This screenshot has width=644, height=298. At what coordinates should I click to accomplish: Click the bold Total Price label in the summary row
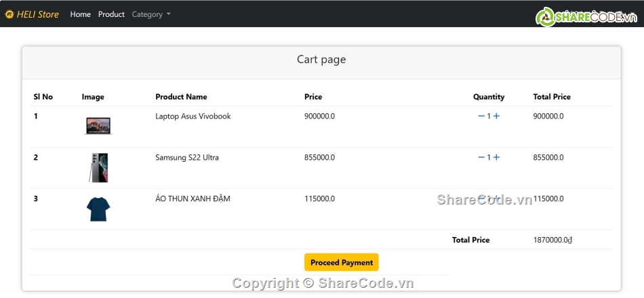(x=470, y=240)
